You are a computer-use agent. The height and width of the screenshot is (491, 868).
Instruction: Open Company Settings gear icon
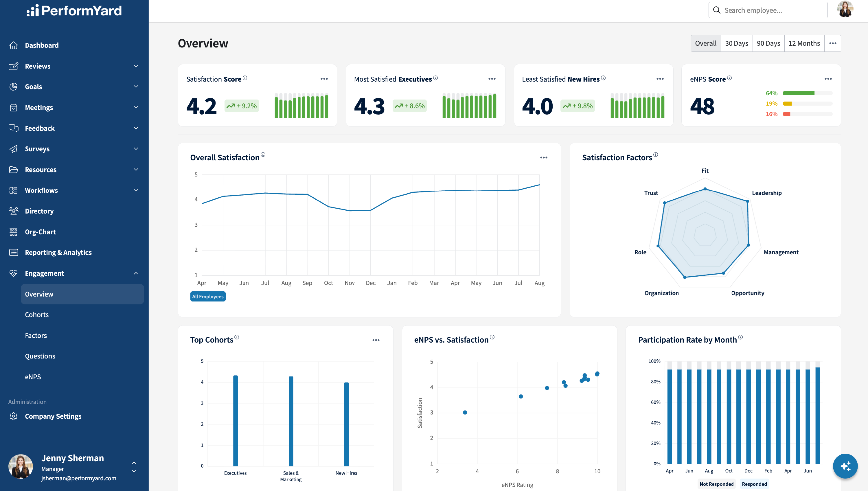click(x=14, y=416)
